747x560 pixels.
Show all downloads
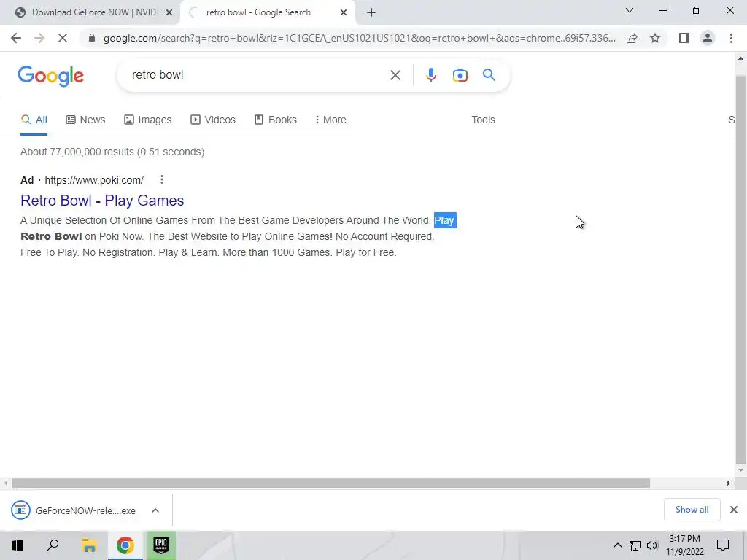tap(692, 510)
